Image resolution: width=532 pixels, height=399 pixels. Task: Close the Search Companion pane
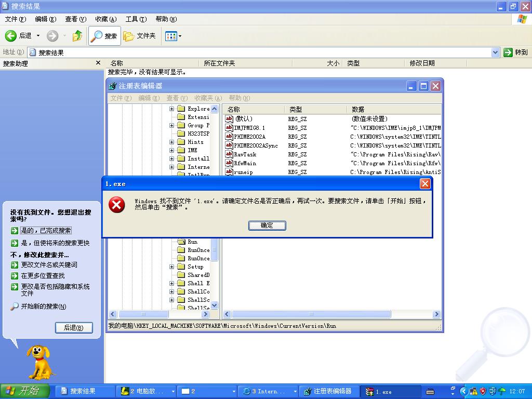coord(98,63)
